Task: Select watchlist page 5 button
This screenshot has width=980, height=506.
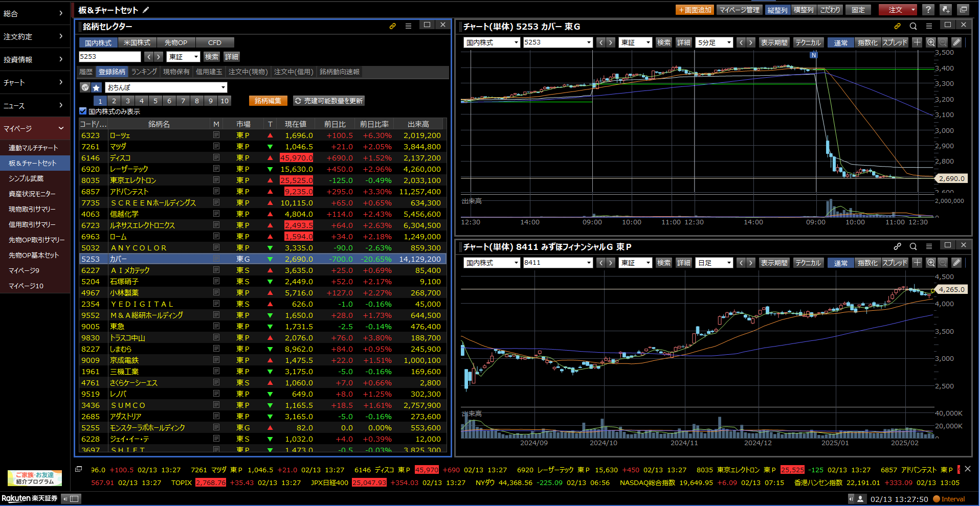Action: pos(155,101)
